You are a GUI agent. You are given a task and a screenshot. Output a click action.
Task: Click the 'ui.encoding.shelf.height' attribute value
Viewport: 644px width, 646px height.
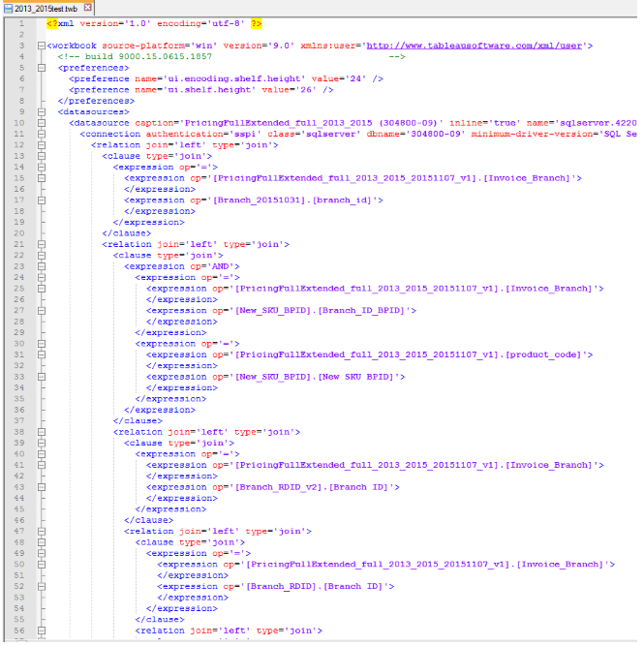point(234,78)
